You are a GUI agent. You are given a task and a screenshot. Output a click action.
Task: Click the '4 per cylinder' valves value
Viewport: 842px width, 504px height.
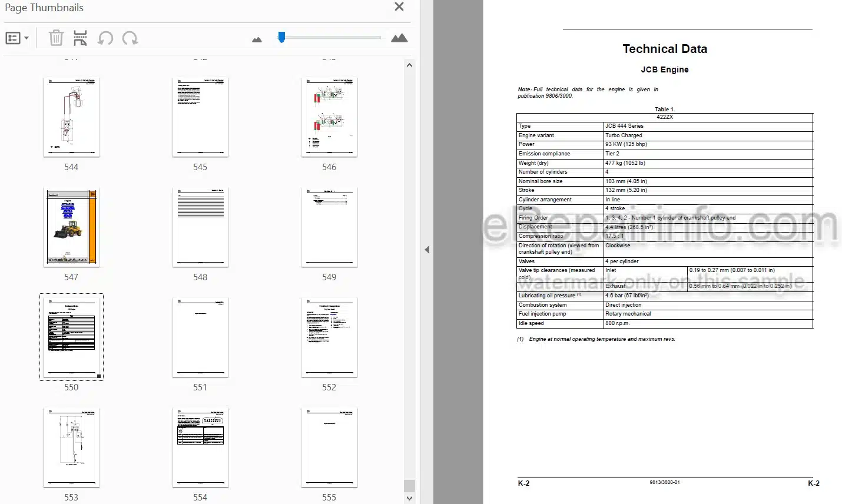coord(622,261)
